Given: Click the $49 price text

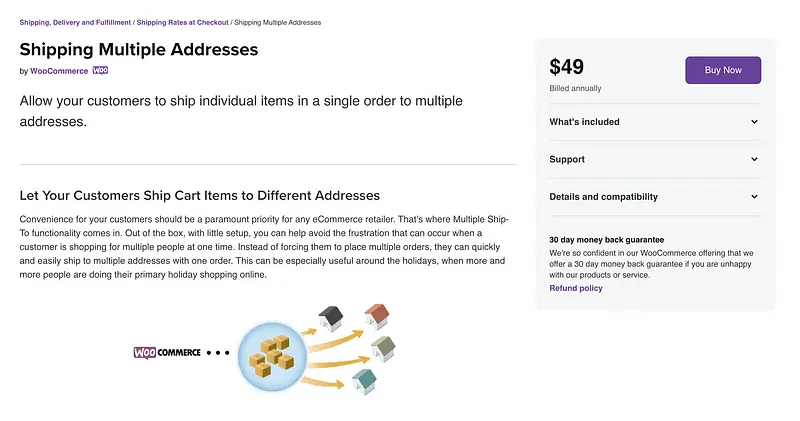Looking at the screenshot, I should tap(567, 67).
